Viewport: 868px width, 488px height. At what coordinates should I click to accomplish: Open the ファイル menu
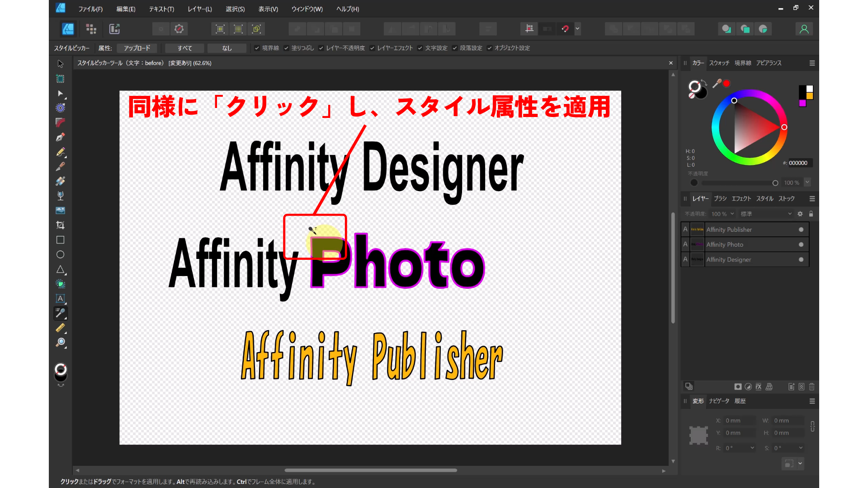click(90, 9)
